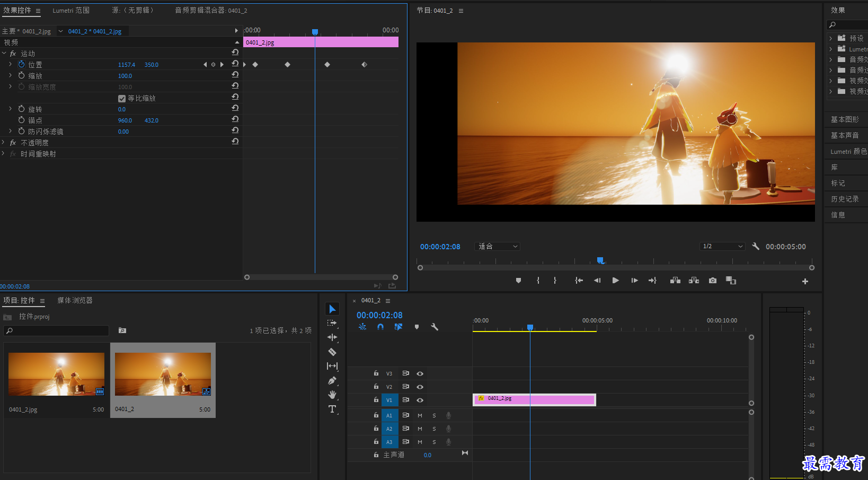Hide track V3 with eye icon
Image resolution: width=868 pixels, height=480 pixels.
(x=420, y=373)
